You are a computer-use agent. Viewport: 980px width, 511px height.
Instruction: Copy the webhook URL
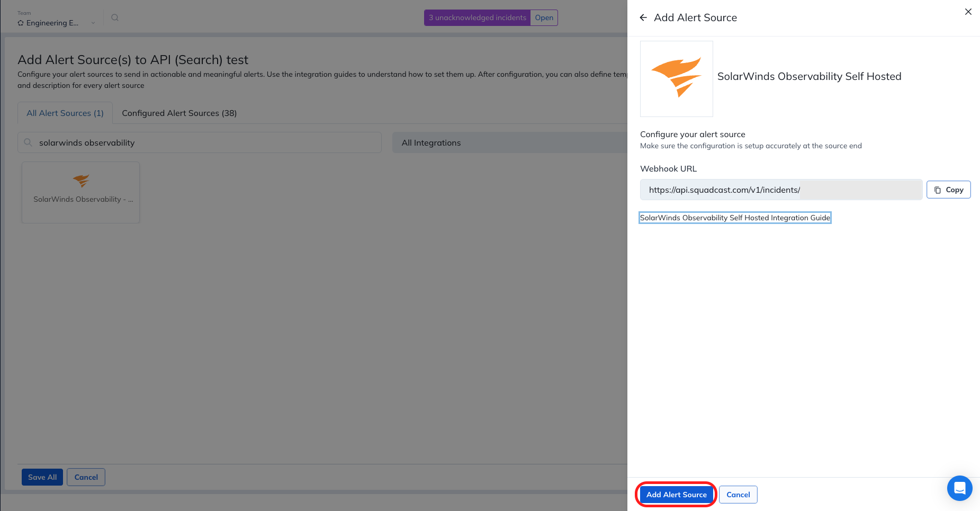[948, 190]
